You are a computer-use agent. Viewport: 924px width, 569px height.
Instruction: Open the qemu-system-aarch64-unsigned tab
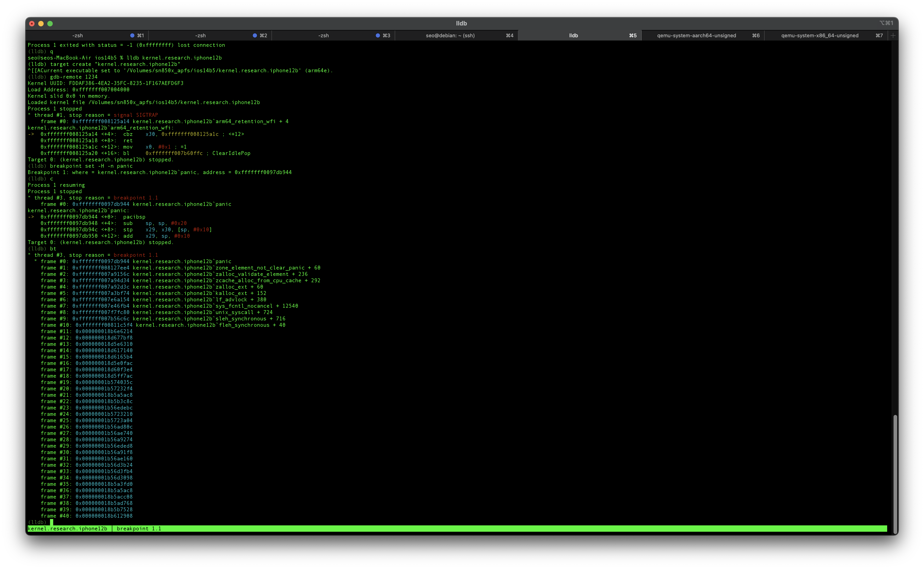(x=703, y=35)
